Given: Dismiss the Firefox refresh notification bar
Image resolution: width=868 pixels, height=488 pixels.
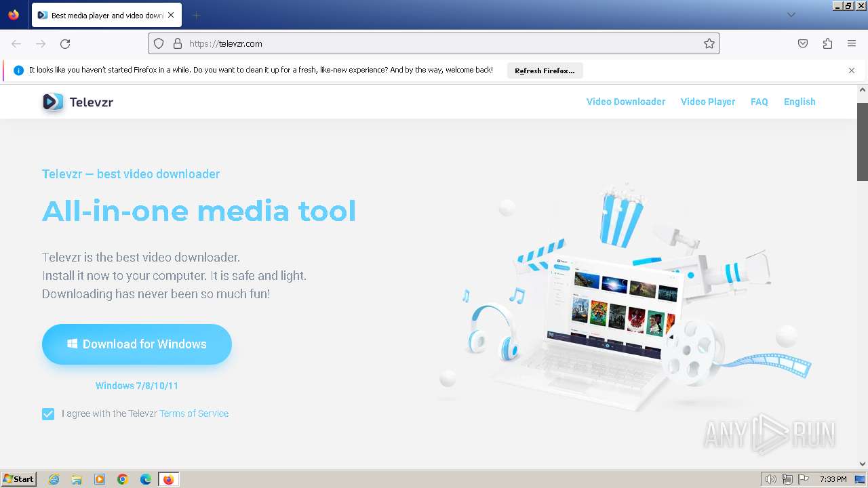Looking at the screenshot, I should click(x=852, y=70).
